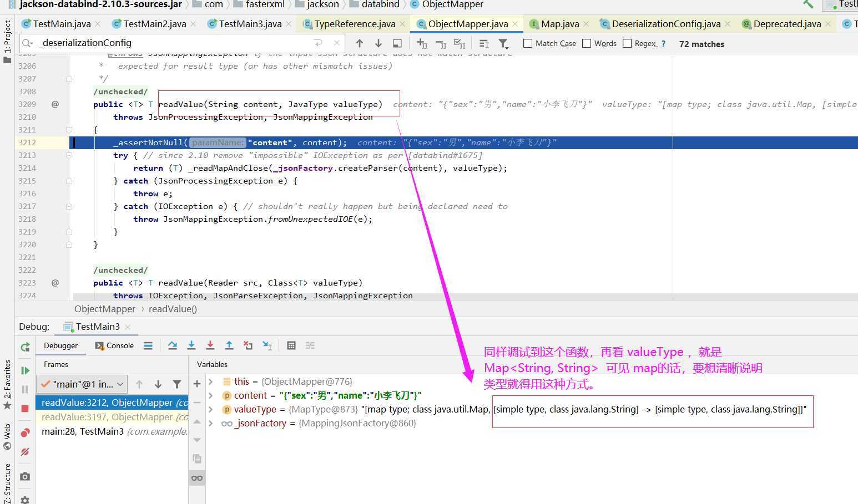Open the search filter funnel
Viewport: 858px width, 504px height.
pos(503,43)
